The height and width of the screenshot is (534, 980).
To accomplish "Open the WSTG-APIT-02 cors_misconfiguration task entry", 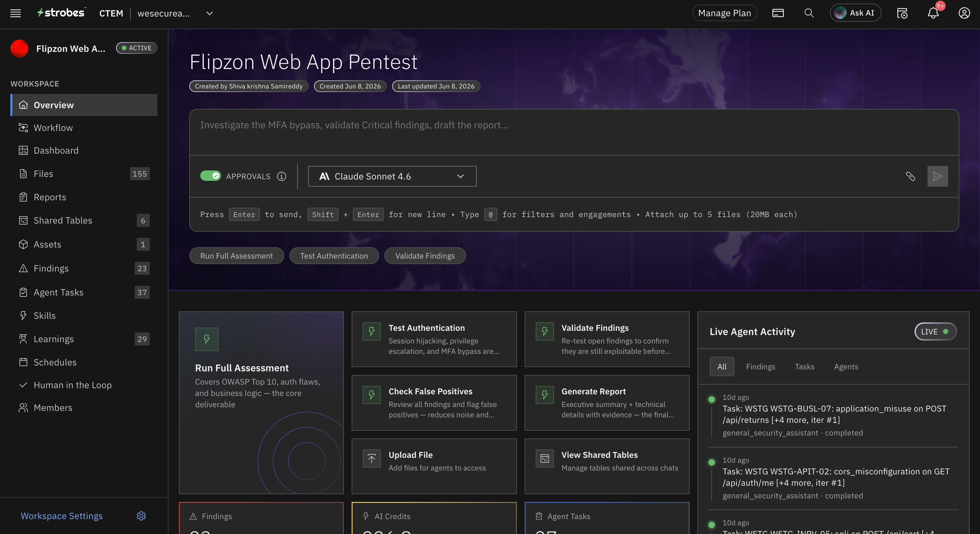I will 833,479.
